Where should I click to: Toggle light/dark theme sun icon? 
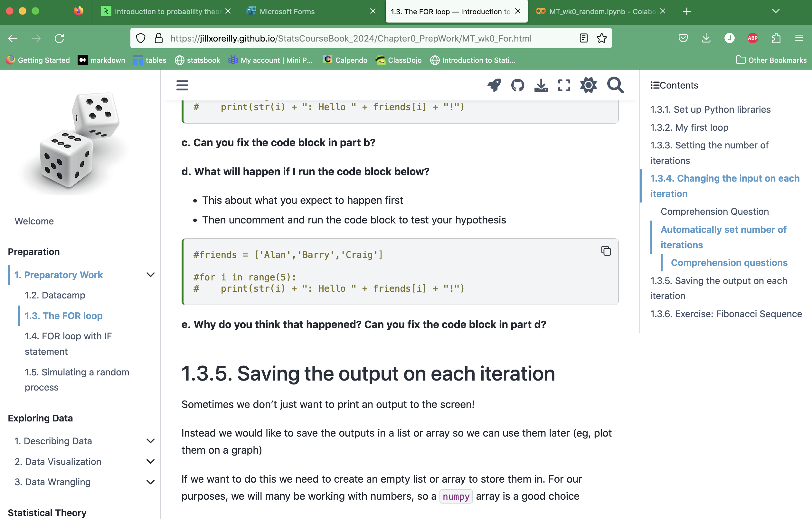point(588,85)
